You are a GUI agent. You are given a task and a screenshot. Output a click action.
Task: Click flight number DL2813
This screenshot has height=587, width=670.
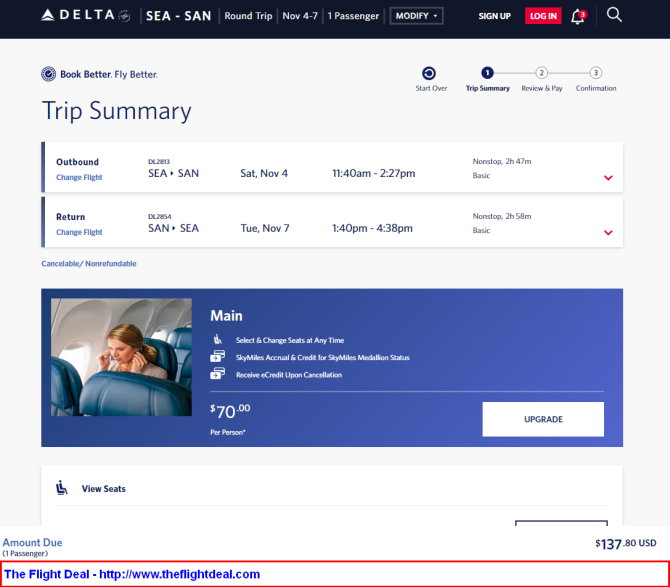159,161
